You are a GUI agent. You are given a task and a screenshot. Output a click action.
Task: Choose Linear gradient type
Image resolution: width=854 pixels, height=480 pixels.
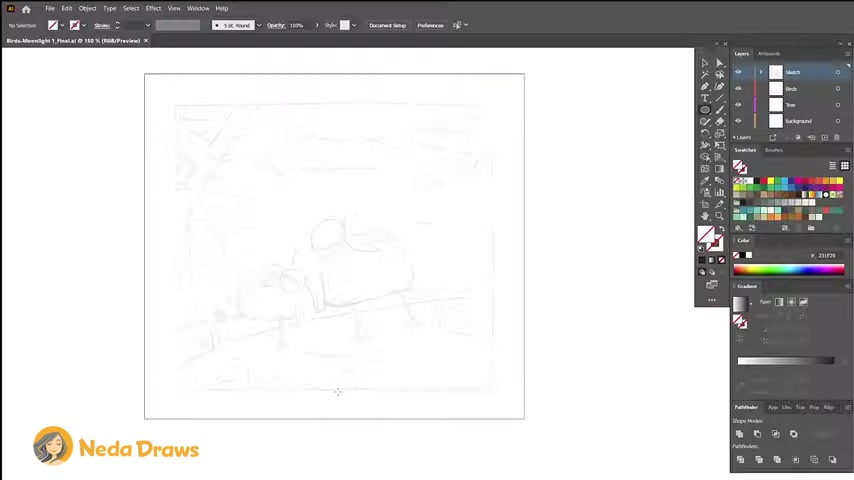coord(779,302)
